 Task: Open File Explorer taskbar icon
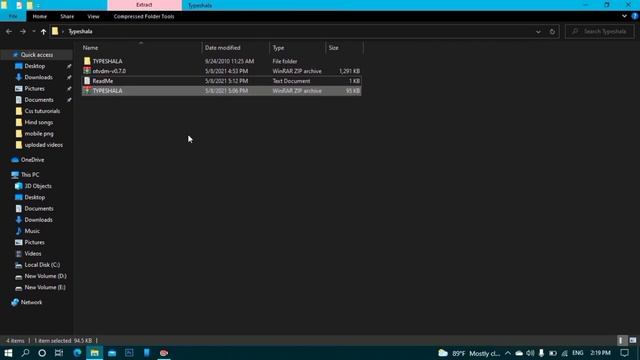coord(94,353)
